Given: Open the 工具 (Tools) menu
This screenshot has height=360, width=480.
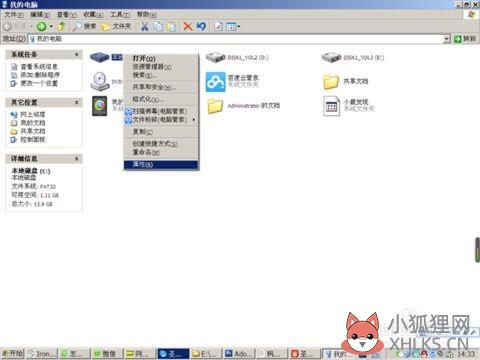Looking at the screenshot, I should click(x=120, y=15).
